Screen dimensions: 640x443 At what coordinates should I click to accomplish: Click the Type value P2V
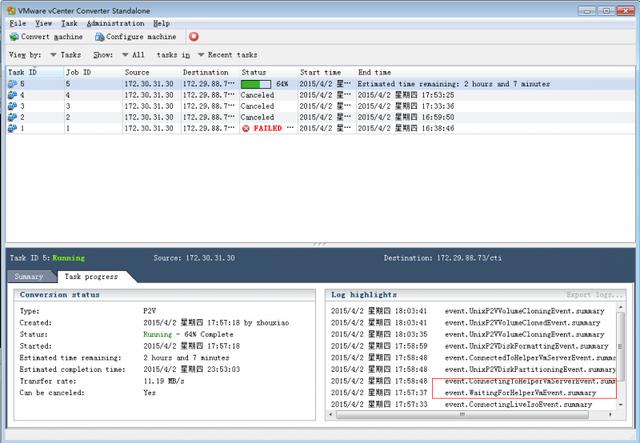[149, 311]
